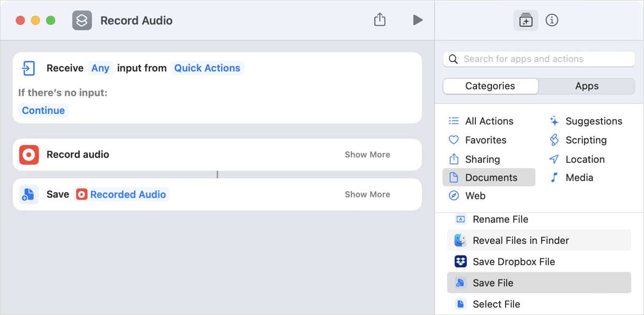
Task: Open the Favorites category
Action: click(x=485, y=140)
